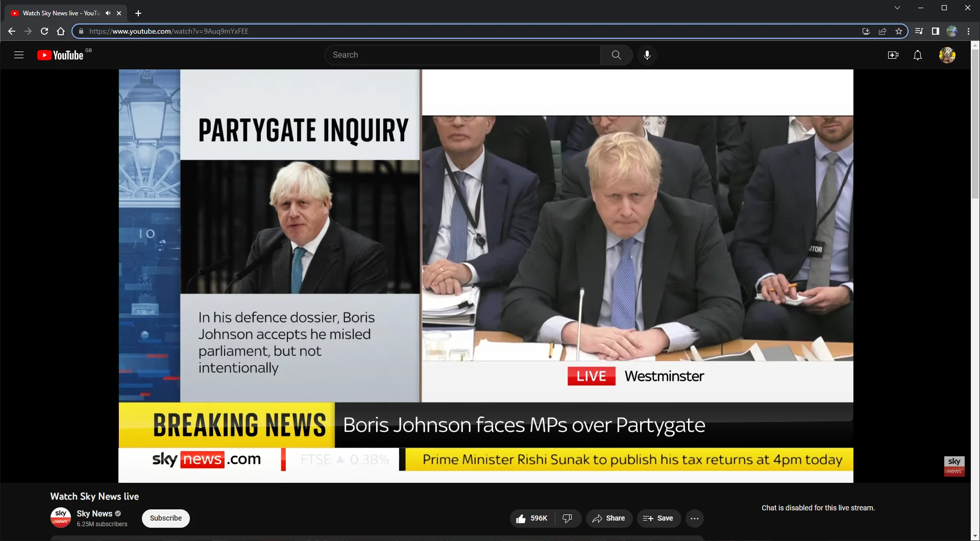The width and height of the screenshot is (980, 541).
Task: Click the page scrollbar down arrow
Action: [975, 536]
